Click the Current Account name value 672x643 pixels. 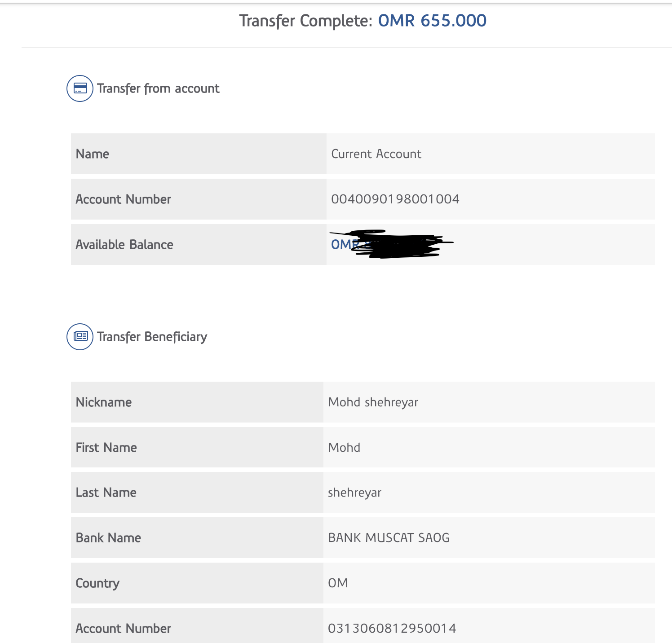(376, 154)
